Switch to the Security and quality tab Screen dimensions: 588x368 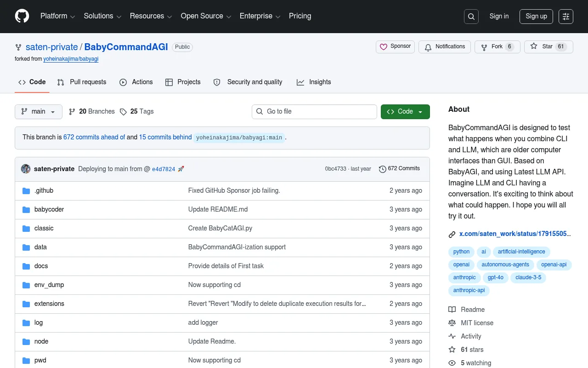click(248, 82)
